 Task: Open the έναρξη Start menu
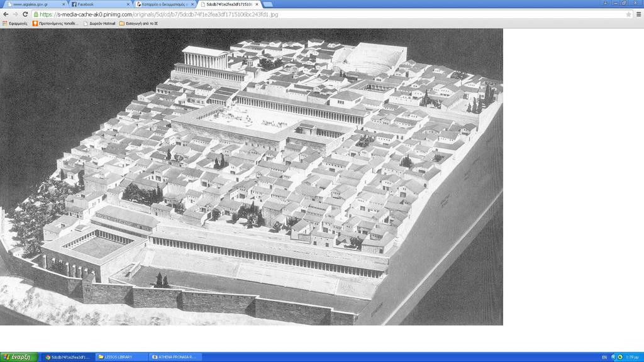tap(19, 357)
